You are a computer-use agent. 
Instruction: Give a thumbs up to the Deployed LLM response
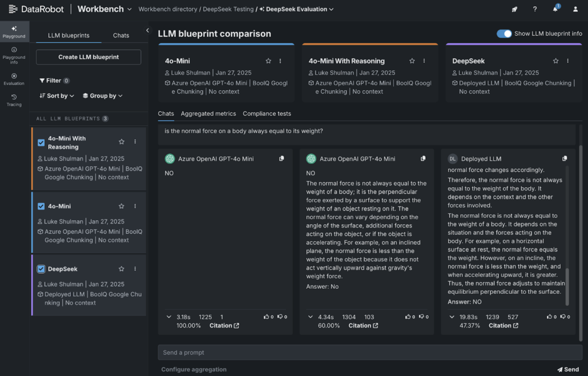(x=550, y=317)
